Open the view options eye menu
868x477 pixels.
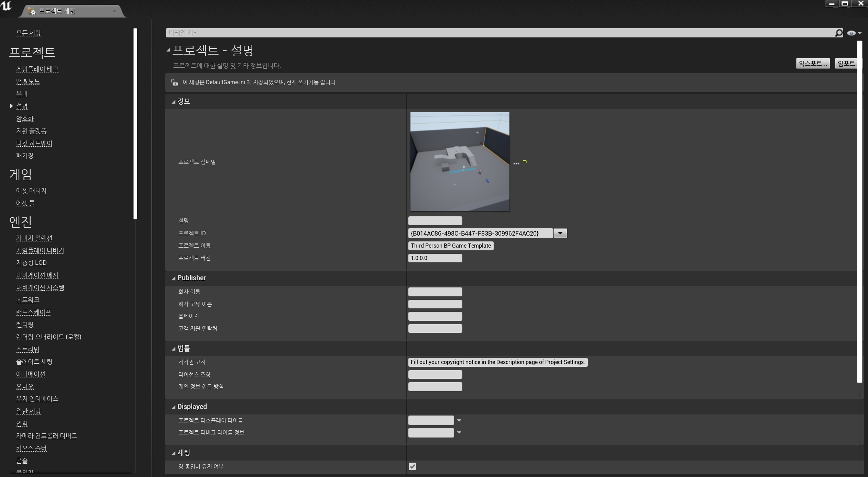854,33
